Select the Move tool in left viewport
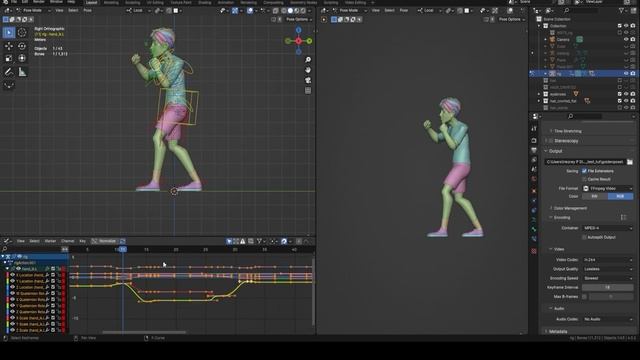Image resolution: width=640 pixels, height=360 pixels. pyautogui.click(x=9, y=46)
